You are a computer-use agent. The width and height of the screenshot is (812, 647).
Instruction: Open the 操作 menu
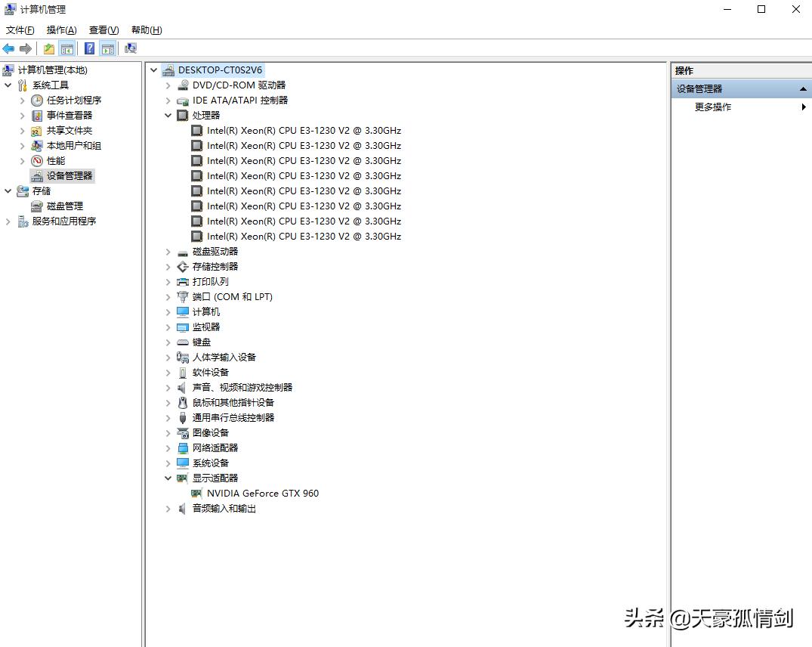[60, 29]
